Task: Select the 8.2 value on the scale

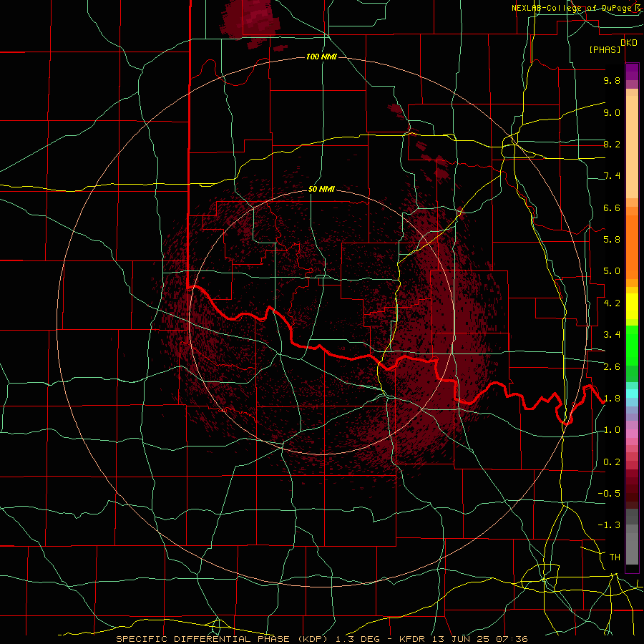Action: pos(612,144)
